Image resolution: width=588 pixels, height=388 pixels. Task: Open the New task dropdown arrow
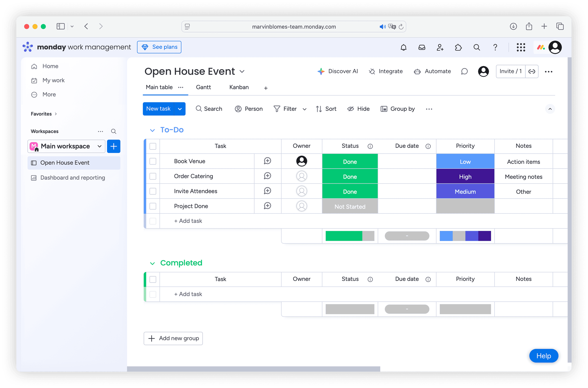[x=180, y=109]
